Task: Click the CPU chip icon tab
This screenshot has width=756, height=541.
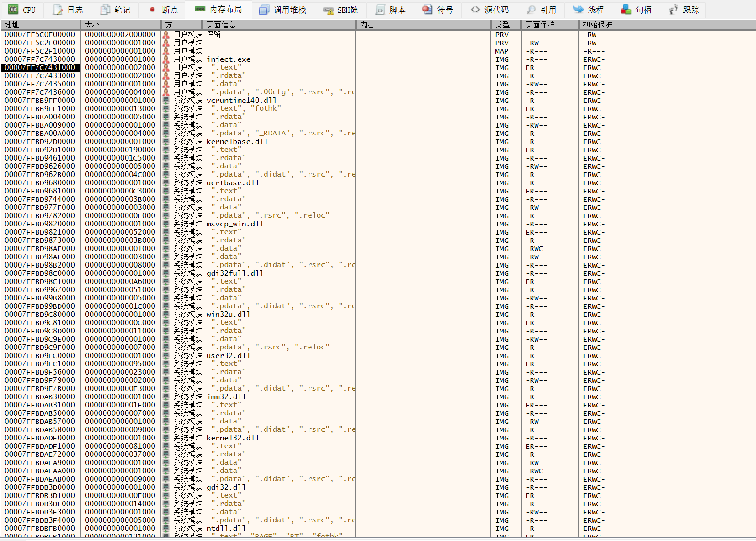Action: point(13,10)
